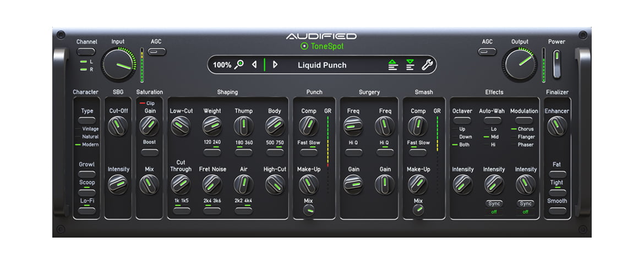Click the Fret Noise 2k4/3k6 switch
644x264 pixels.
(212, 211)
